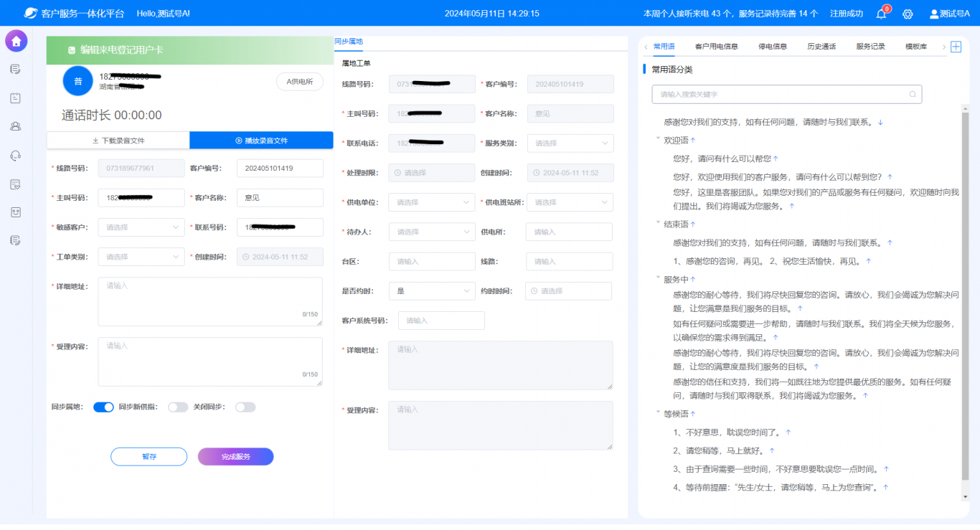Open the checklist with checkmark sidebar icon

15,184
